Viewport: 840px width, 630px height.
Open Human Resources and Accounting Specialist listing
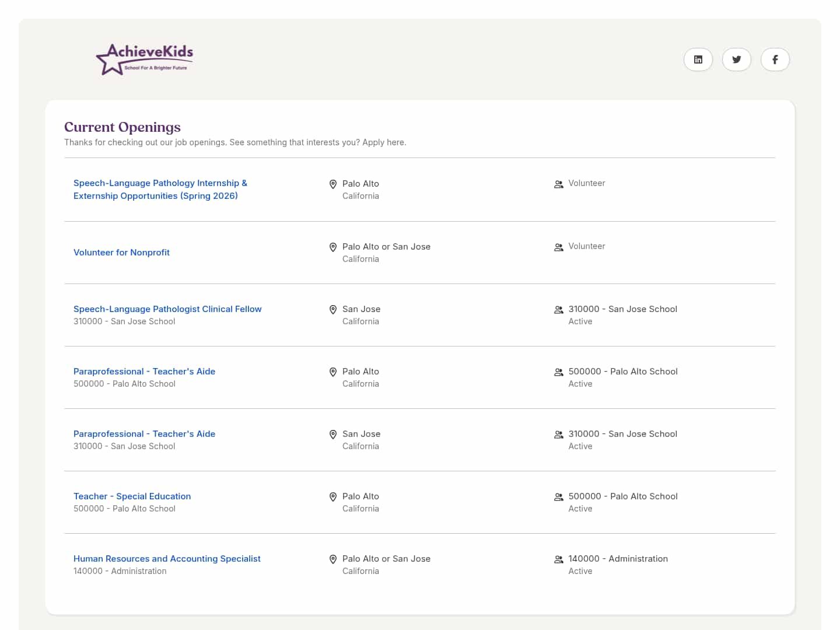[x=167, y=558]
